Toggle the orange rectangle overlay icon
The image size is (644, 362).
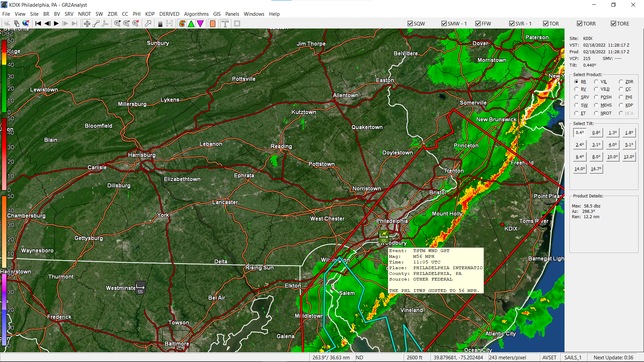click(x=213, y=23)
